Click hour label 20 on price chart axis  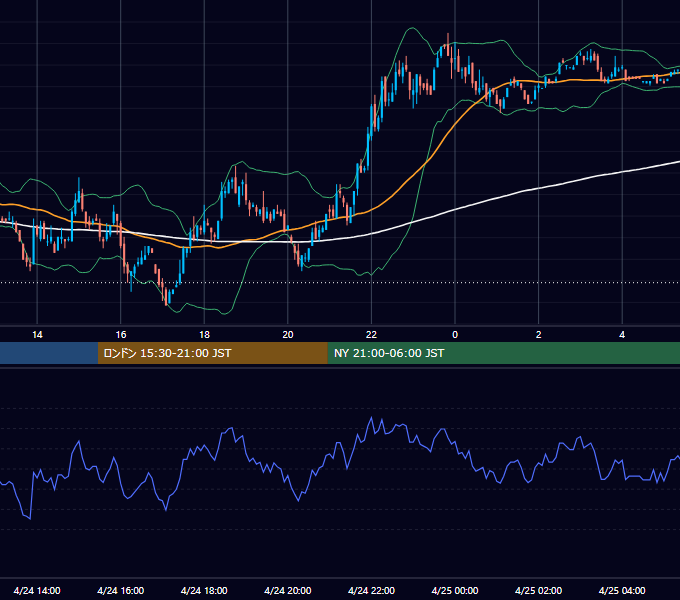point(288,335)
